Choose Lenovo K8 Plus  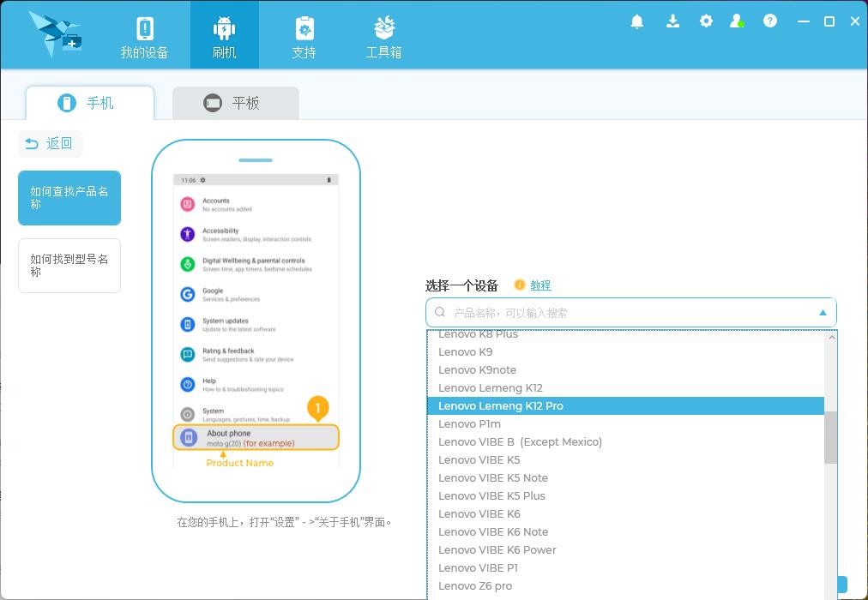click(x=625, y=334)
